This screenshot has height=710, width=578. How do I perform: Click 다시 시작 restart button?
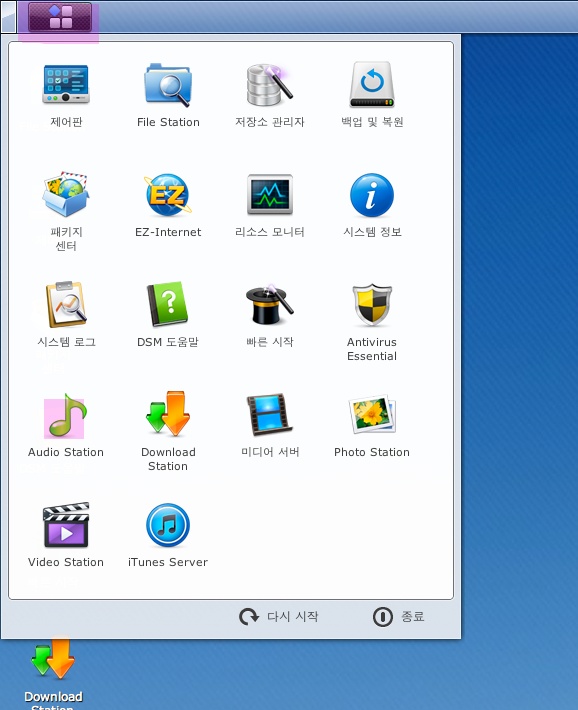(279, 617)
